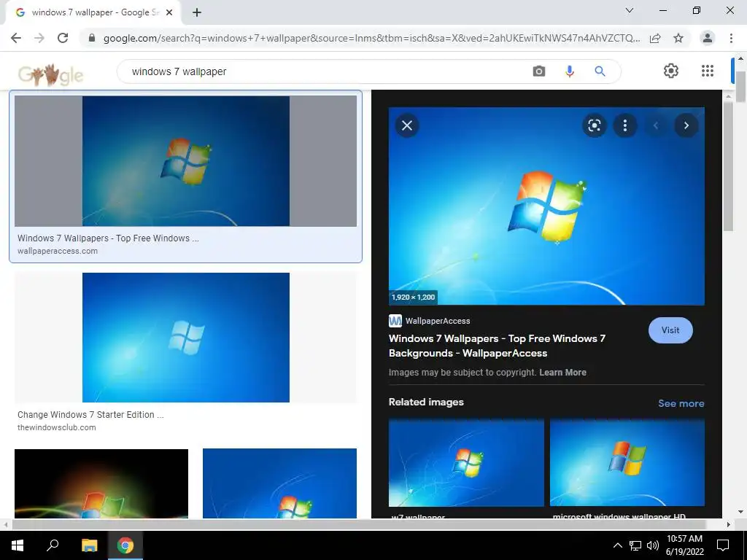Screen dimensions: 747x560
Task: Open Windows Start menu
Action: coord(18,545)
